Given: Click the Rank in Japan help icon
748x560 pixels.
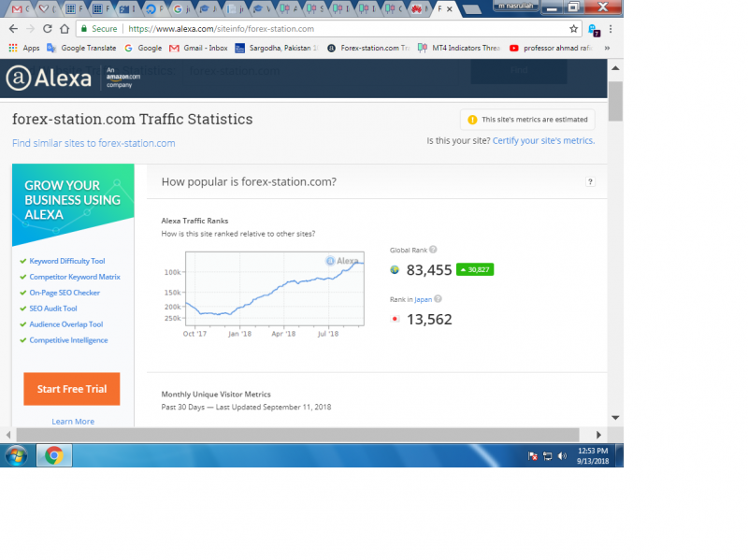Looking at the screenshot, I should (x=438, y=299).
